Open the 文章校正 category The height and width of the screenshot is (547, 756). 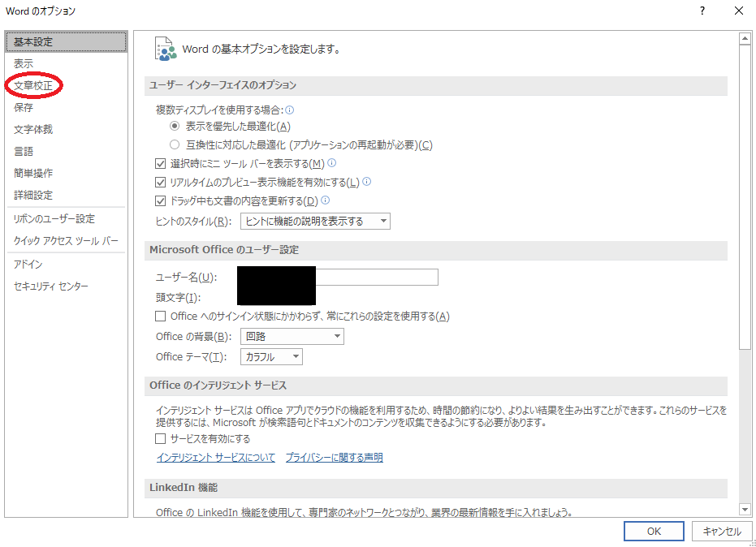coord(66,86)
